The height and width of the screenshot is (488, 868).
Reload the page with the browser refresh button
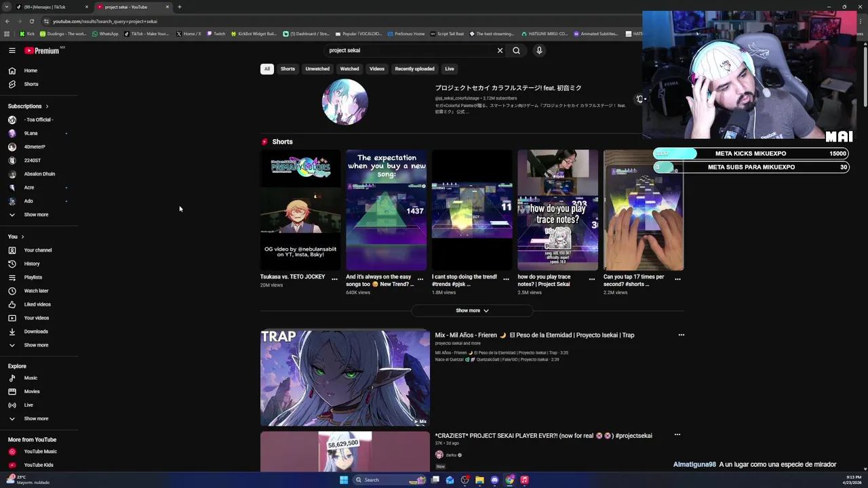pos(31,21)
